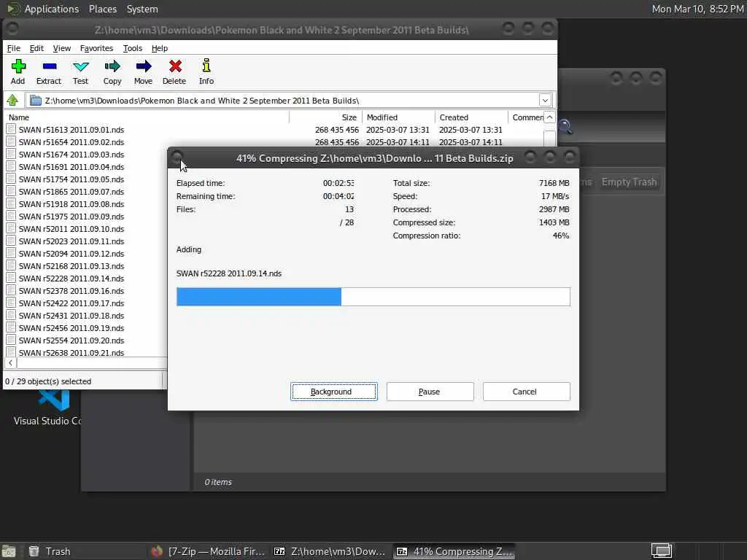
Task: Go up one folder with green arrow
Action: pos(12,101)
